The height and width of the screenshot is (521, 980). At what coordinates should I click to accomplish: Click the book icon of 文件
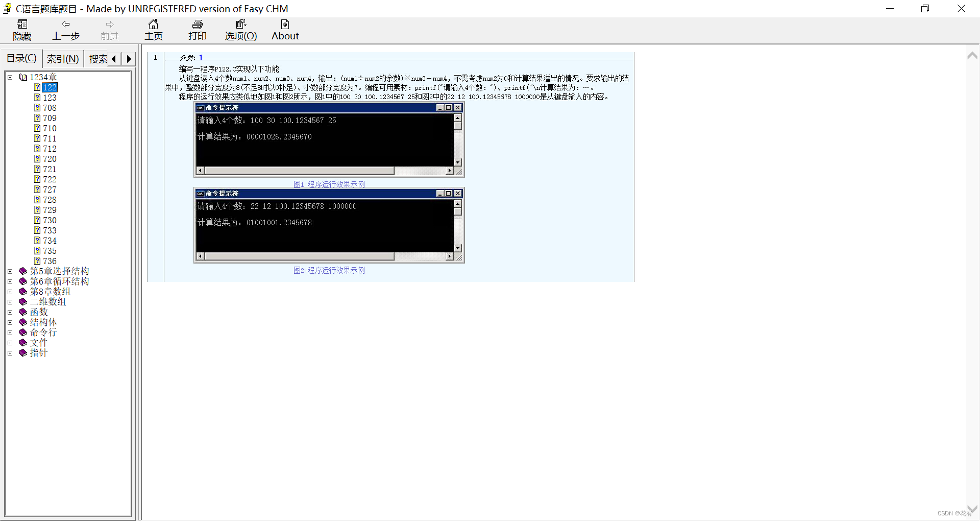point(23,343)
